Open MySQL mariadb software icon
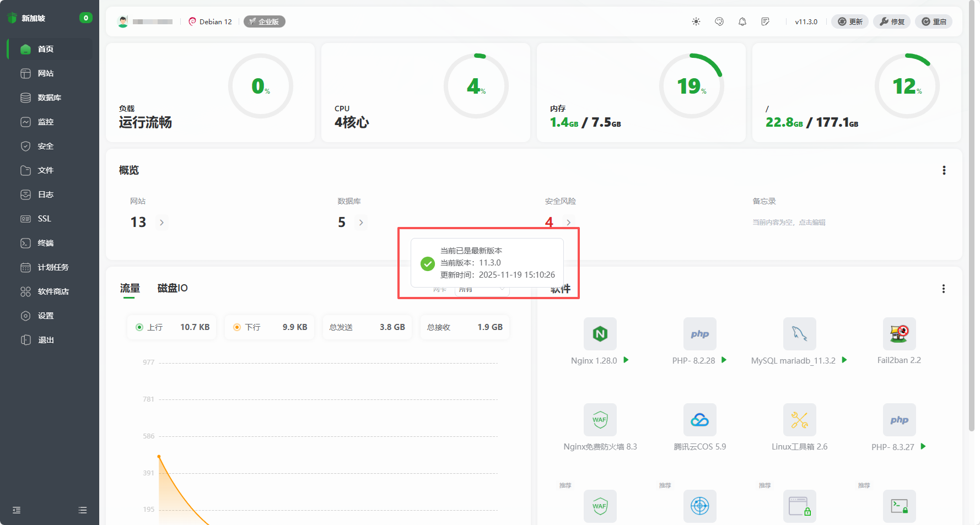The image size is (980, 525). (799, 334)
